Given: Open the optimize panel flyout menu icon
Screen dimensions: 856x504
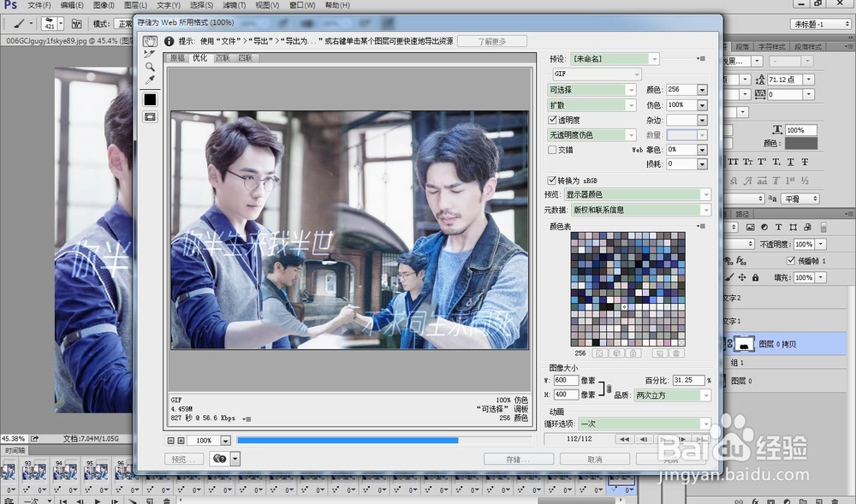Looking at the screenshot, I should tap(702, 58).
